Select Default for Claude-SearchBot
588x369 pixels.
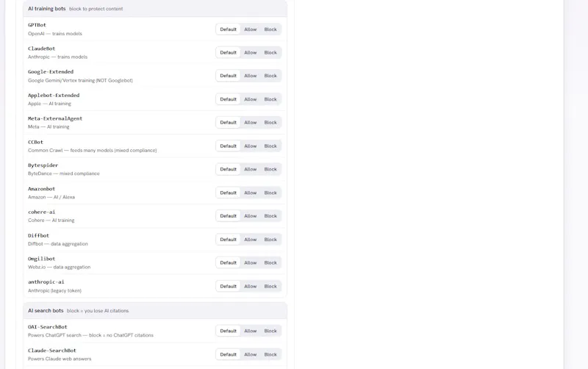click(x=228, y=354)
